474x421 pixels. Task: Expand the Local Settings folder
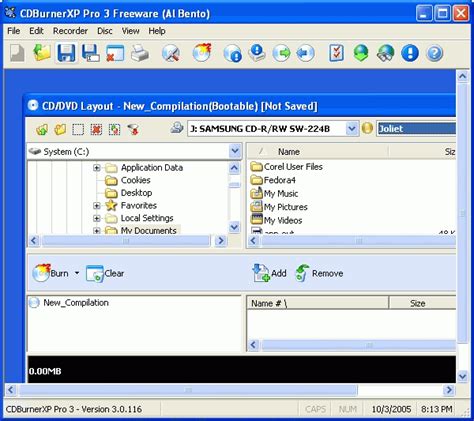pyautogui.click(x=97, y=218)
